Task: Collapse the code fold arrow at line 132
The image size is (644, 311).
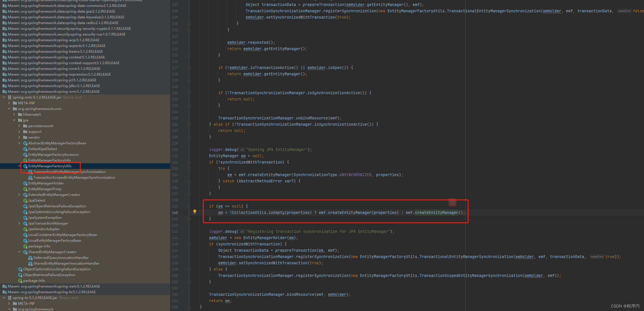Action: [x=189, y=162]
